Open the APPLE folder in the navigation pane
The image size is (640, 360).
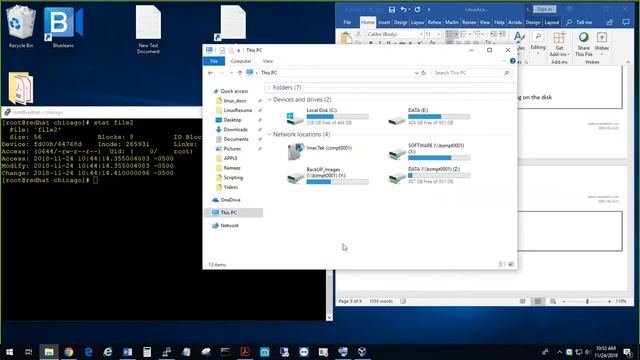coord(230,158)
